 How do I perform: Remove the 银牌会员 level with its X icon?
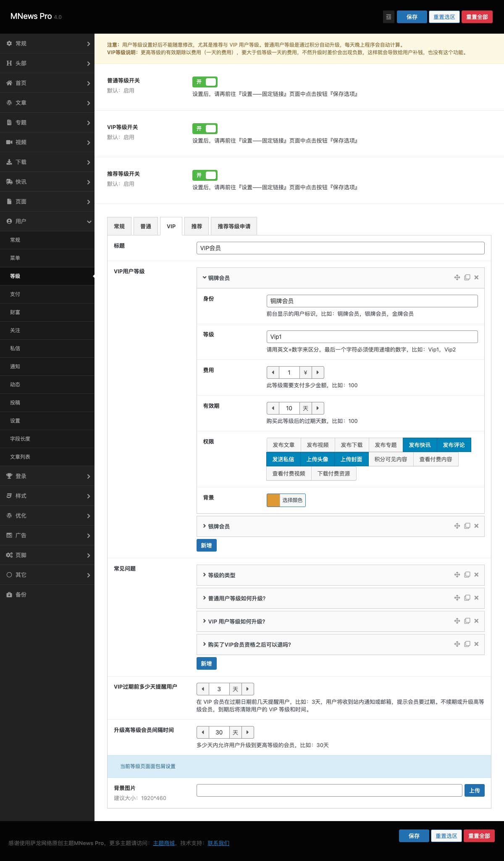tap(476, 526)
